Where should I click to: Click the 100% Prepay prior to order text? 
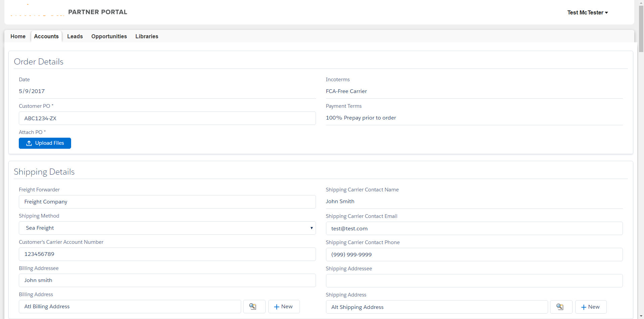[x=361, y=118]
